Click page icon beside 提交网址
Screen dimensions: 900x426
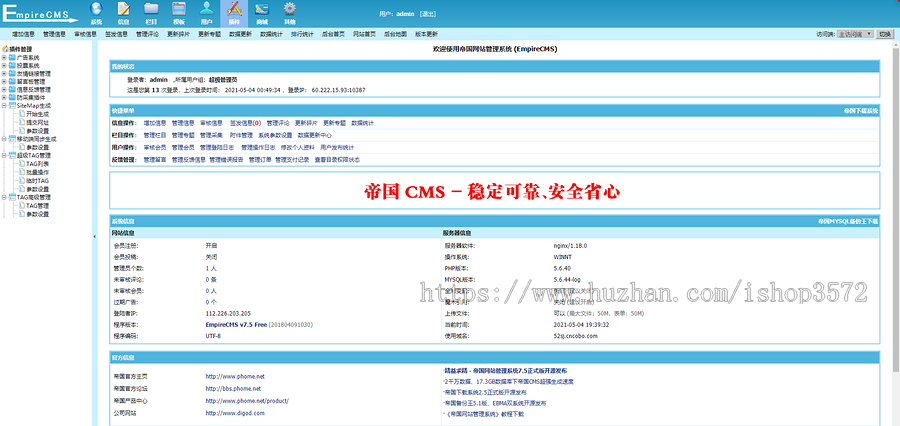pos(22,122)
